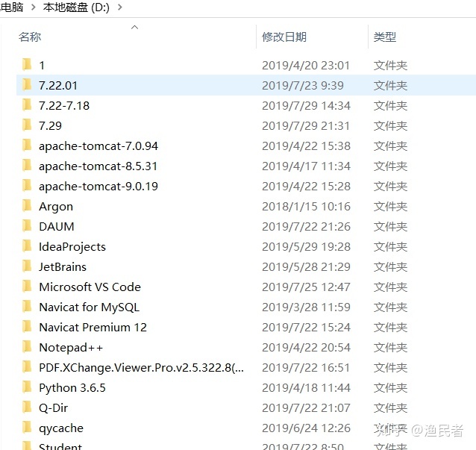The height and width of the screenshot is (450, 476).
Task: Click the folder icon beside 7.22.01
Action: click(27, 84)
